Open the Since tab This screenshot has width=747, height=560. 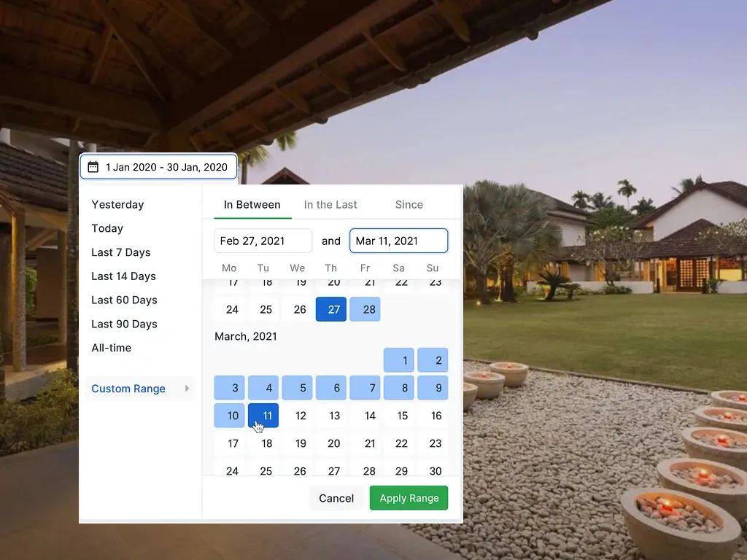click(x=409, y=205)
